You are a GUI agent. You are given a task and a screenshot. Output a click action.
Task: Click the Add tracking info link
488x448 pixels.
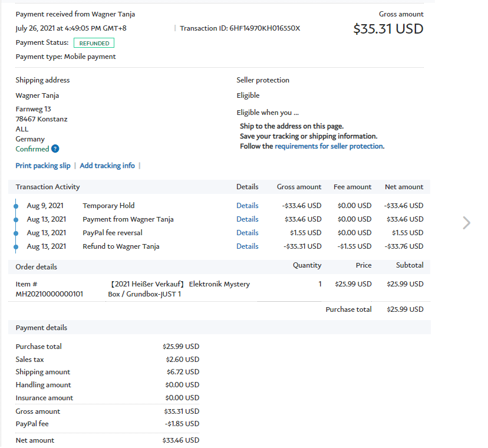pyautogui.click(x=107, y=166)
